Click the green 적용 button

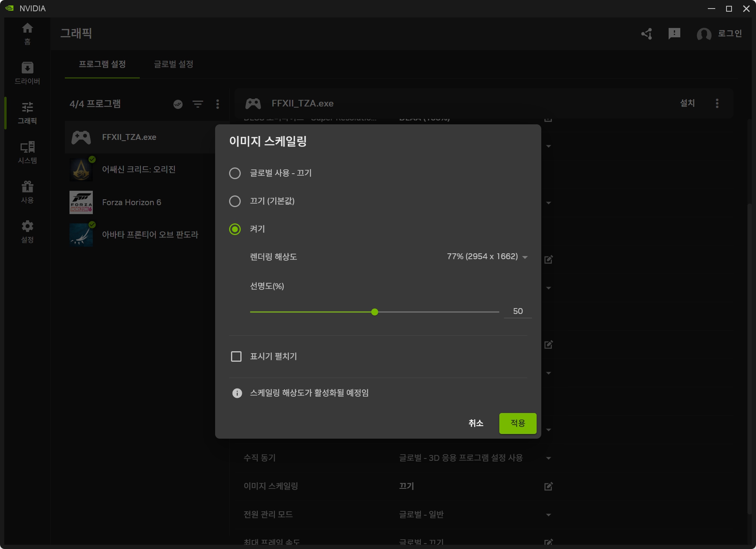518,423
